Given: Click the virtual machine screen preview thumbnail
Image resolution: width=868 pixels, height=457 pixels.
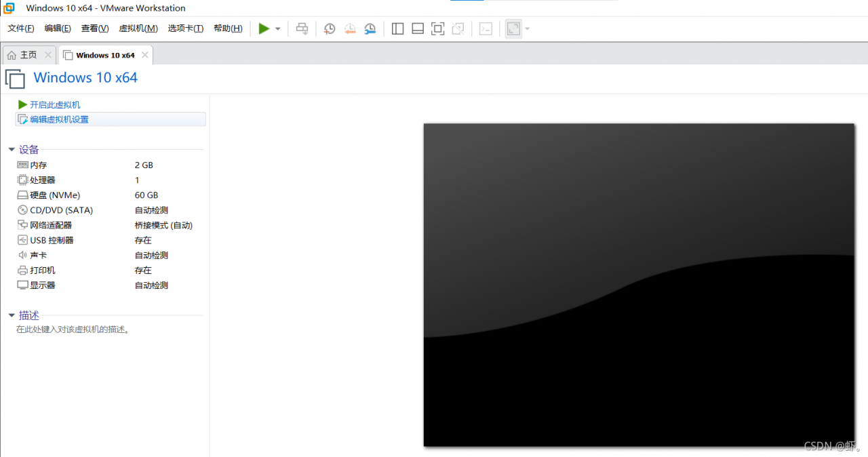Looking at the screenshot, I should [x=638, y=285].
